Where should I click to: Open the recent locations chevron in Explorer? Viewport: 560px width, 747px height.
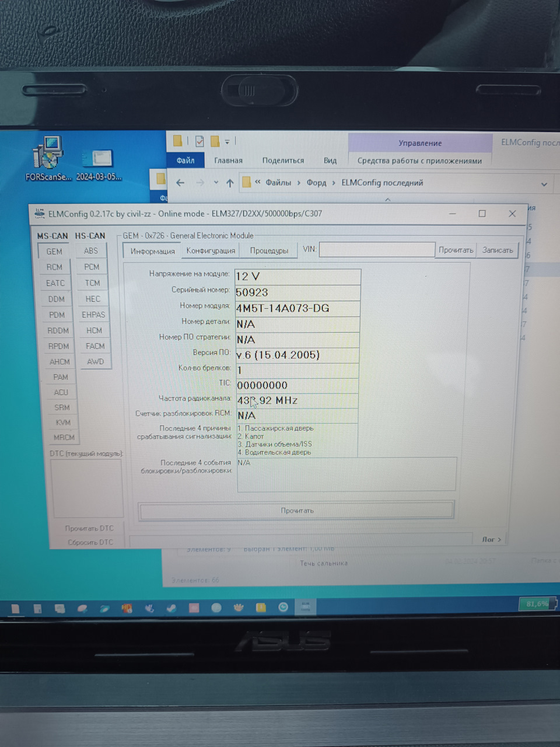coord(216,183)
